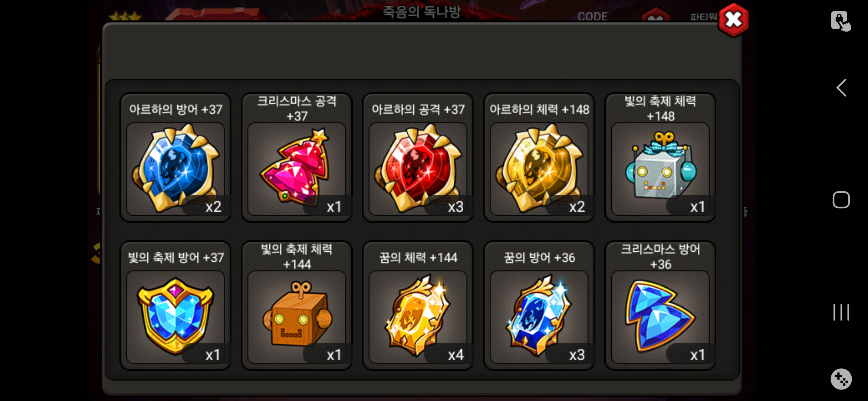Close the reward popup with red X
The height and width of the screenshot is (401, 868).
pos(733,20)
